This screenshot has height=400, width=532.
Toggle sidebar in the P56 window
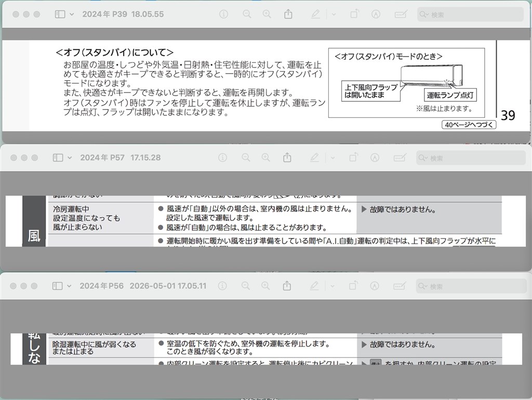57,286
